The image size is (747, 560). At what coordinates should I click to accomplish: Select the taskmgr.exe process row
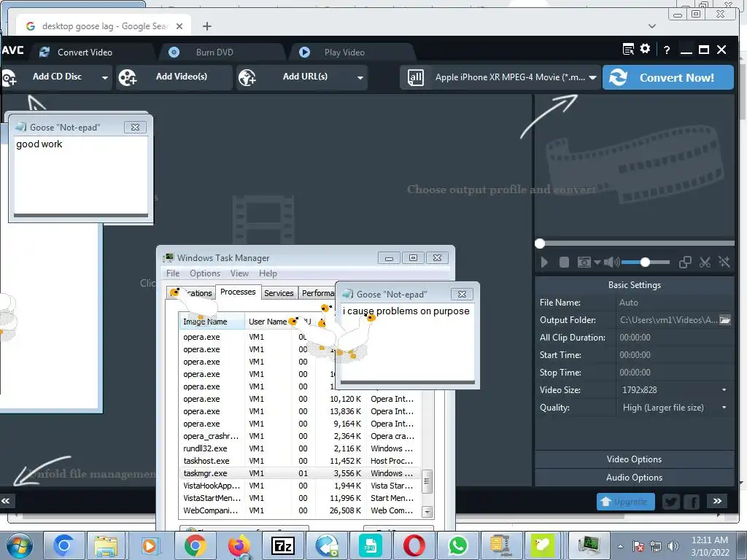pos(299,473)
